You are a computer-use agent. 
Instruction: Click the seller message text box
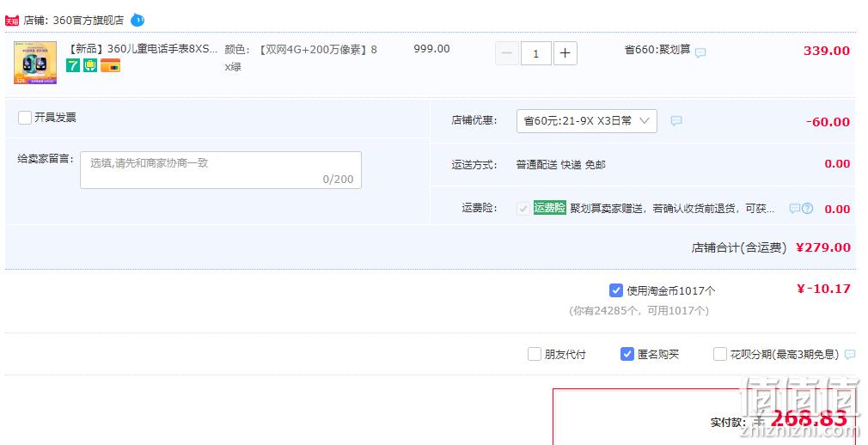click(x=221, y=170)
